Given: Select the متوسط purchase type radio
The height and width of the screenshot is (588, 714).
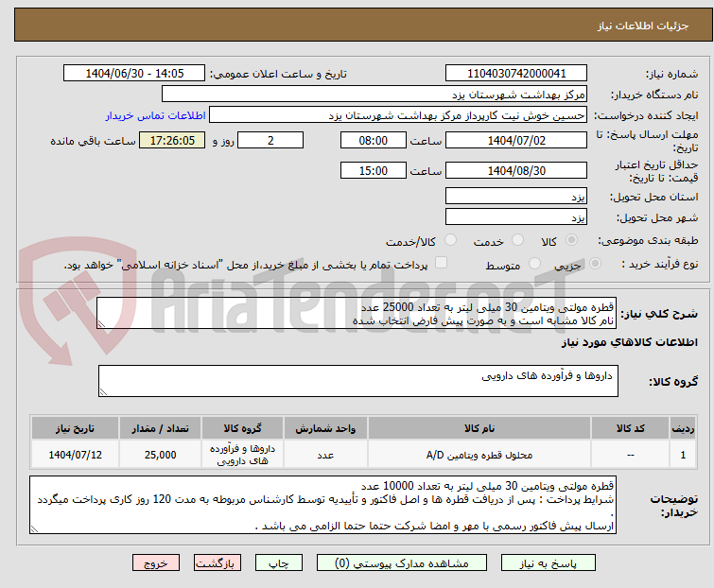Looking at the screenshot, I should [534, 264].
